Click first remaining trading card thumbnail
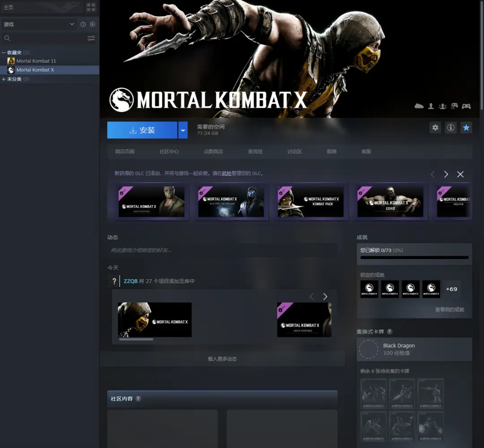Viewport: 484px width, 448px height. pyautogui.click(x=373, y=393)
